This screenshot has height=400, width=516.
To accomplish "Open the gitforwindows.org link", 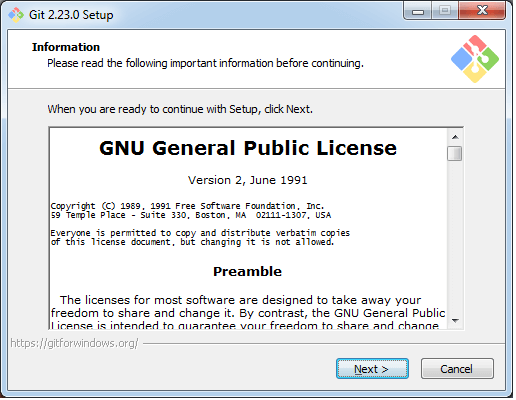I will click(74, 343).
